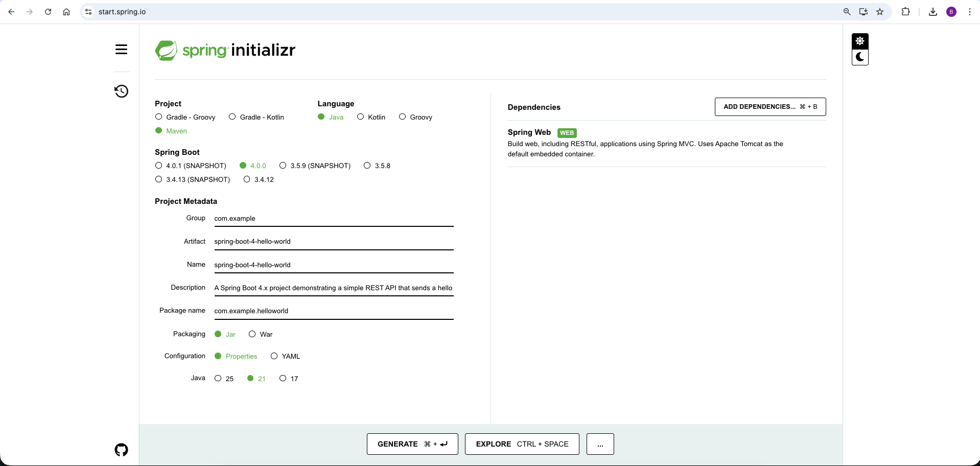This screenshot has width=980, height=466.
Task: Choose YAML configuration format
Action: pos(274,356)
